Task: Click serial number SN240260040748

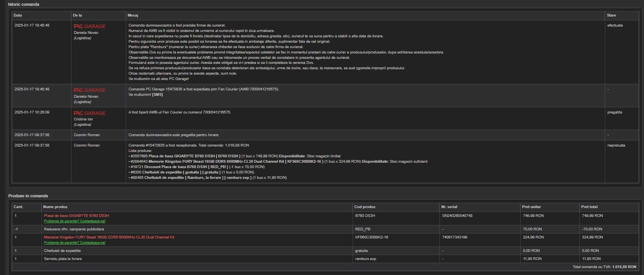Action: (457, 216)
